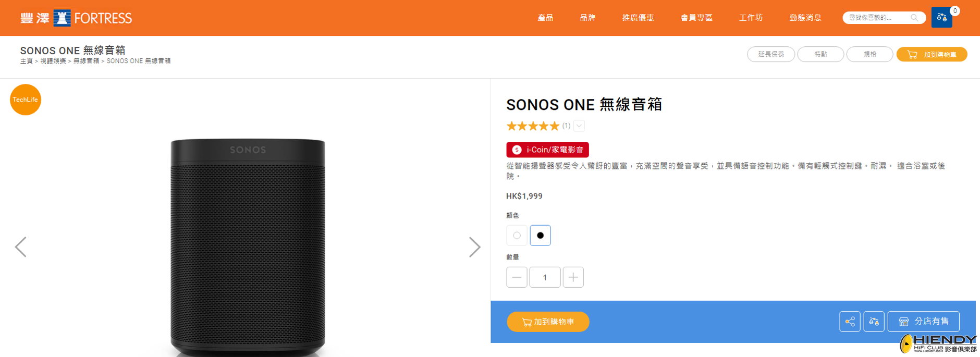
Task: Open the 產品 menu
Action: [545, 18]
